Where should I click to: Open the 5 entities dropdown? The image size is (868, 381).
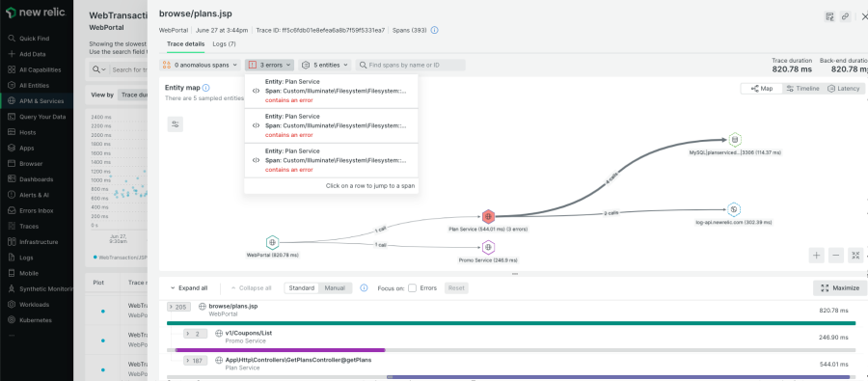point(325,66)
